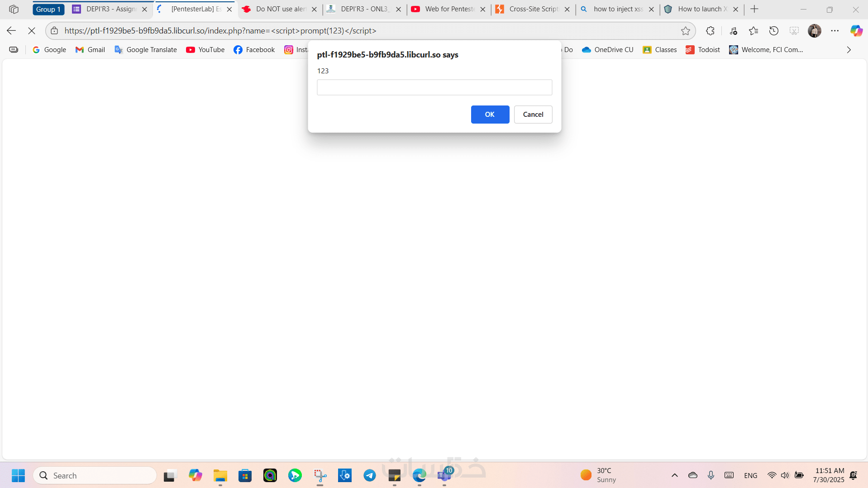This screenshot has height=488, width=868.
Task: Show hidden system tray icons
Action: (x=675, y=475)
